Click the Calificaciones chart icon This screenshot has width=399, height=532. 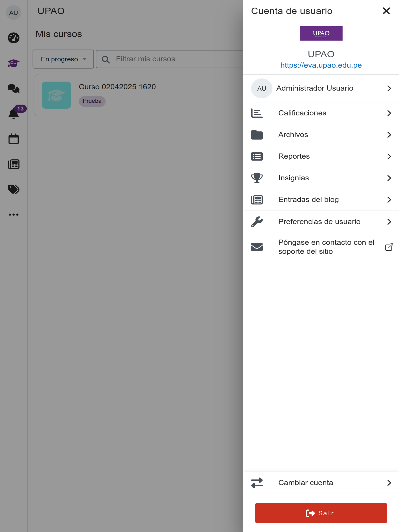tap(257, 113)
